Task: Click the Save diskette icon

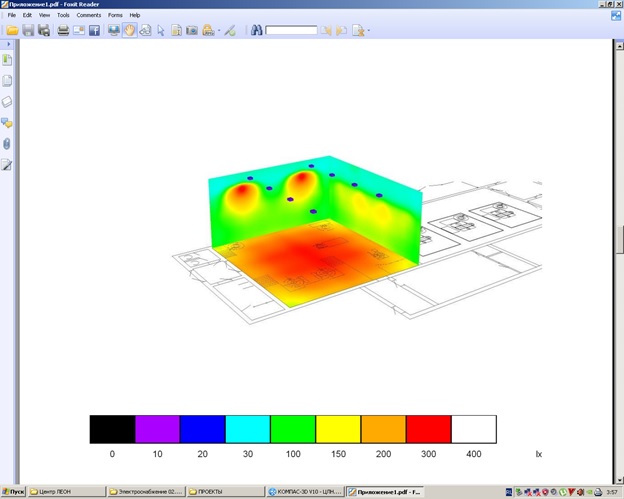Action: (28, 30)
